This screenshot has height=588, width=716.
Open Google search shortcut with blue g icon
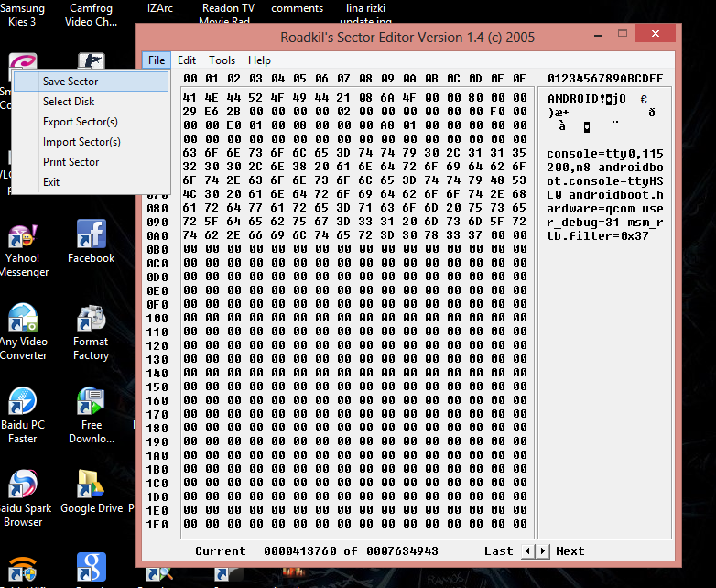click(x=92, y=567)
